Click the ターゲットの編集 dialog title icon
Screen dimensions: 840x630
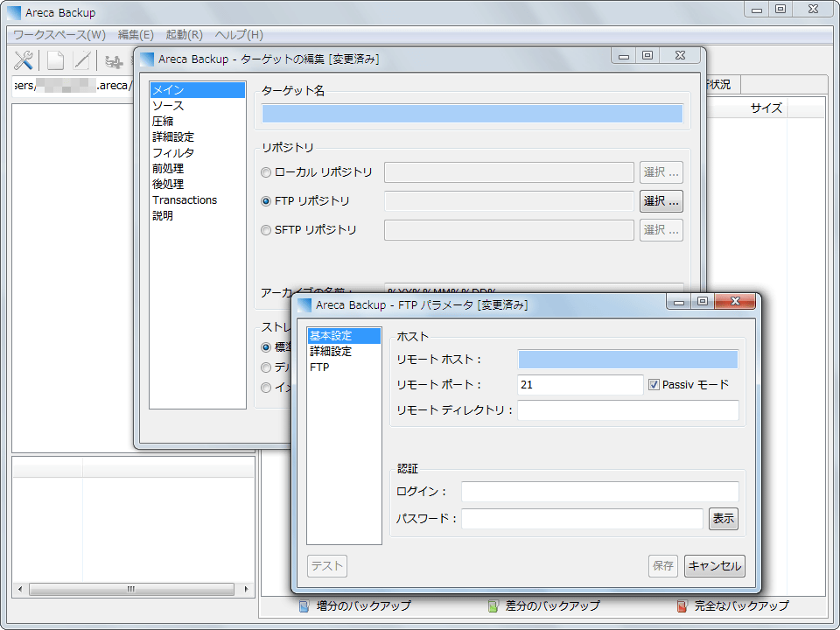pos(147,59)
